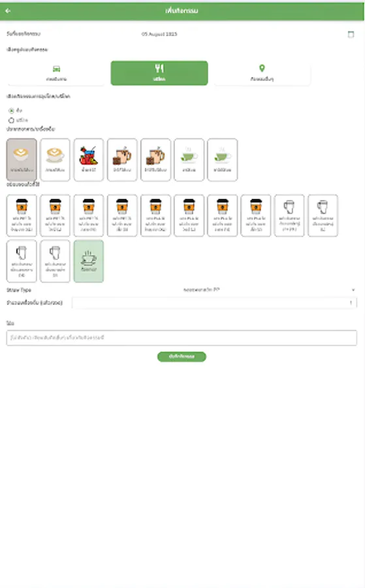Switch to the location pin tab
Image resolution: width=365 pixels, height=588 pixels.
[262, 73]
